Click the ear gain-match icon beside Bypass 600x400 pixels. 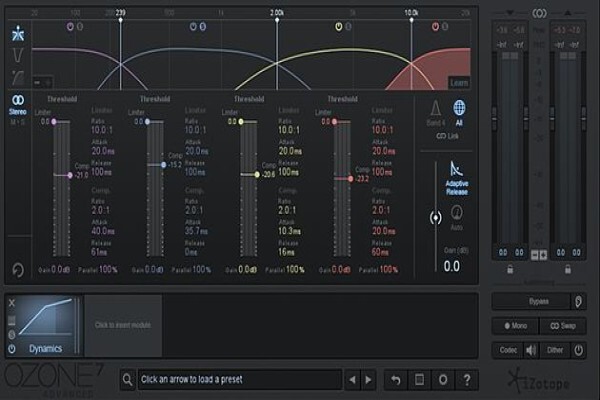[x=579, y=302]
